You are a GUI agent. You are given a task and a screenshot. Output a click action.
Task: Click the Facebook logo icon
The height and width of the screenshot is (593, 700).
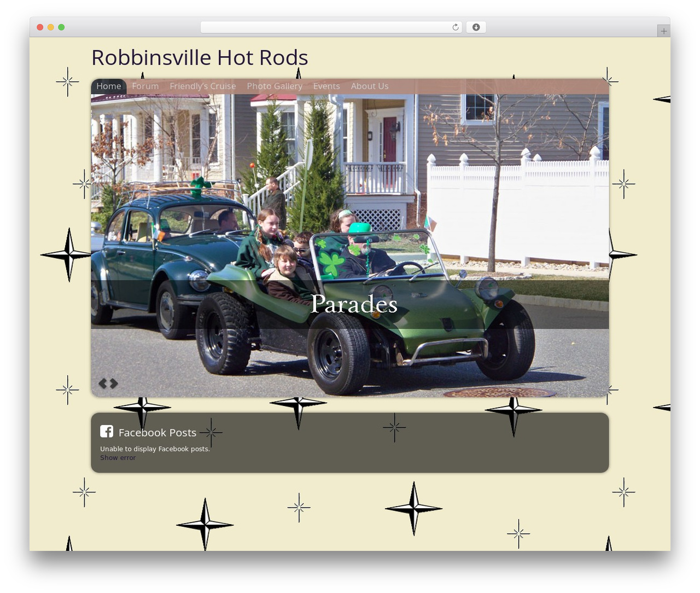tap(107, 431)
